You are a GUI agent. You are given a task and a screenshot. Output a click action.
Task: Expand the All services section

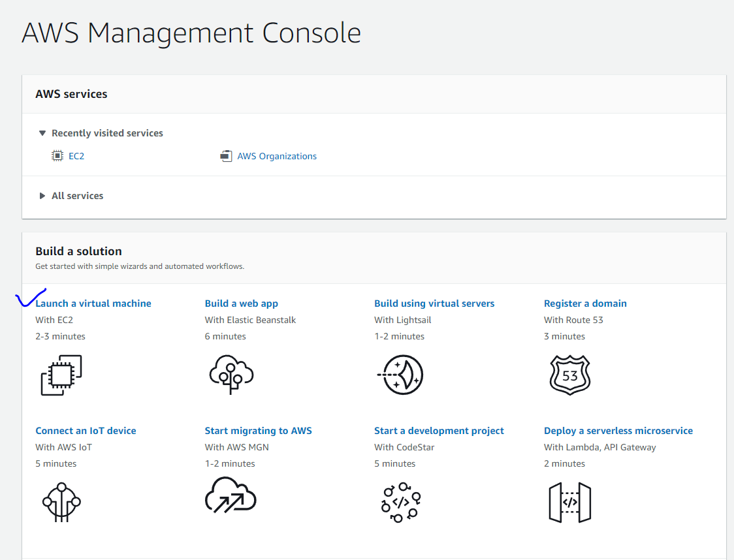tap(42, 196)
